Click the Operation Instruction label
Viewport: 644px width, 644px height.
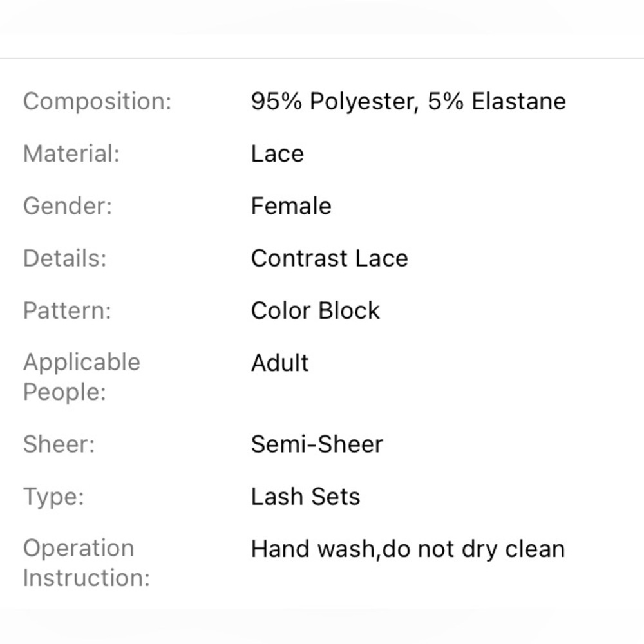click(87, 563)
